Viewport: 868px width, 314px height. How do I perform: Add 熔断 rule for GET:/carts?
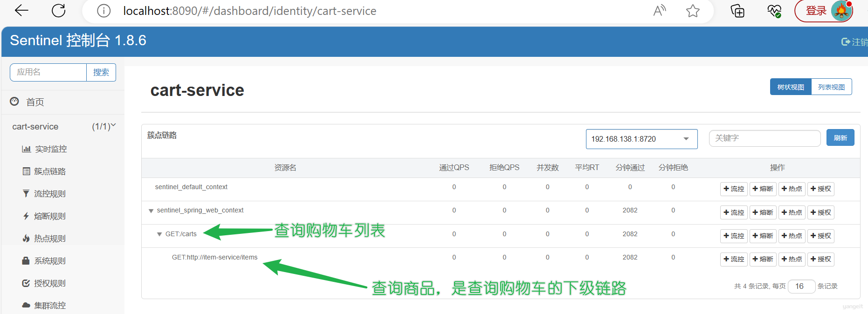point(763,236)
